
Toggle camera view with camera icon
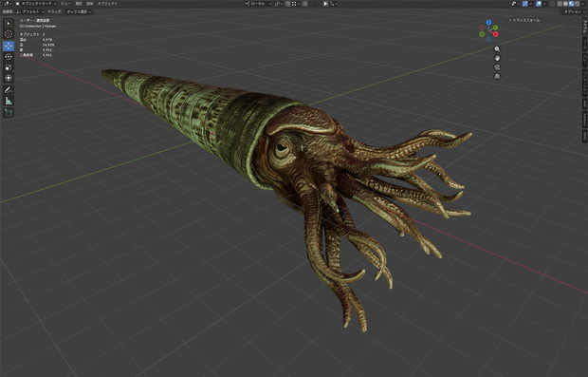497,67
